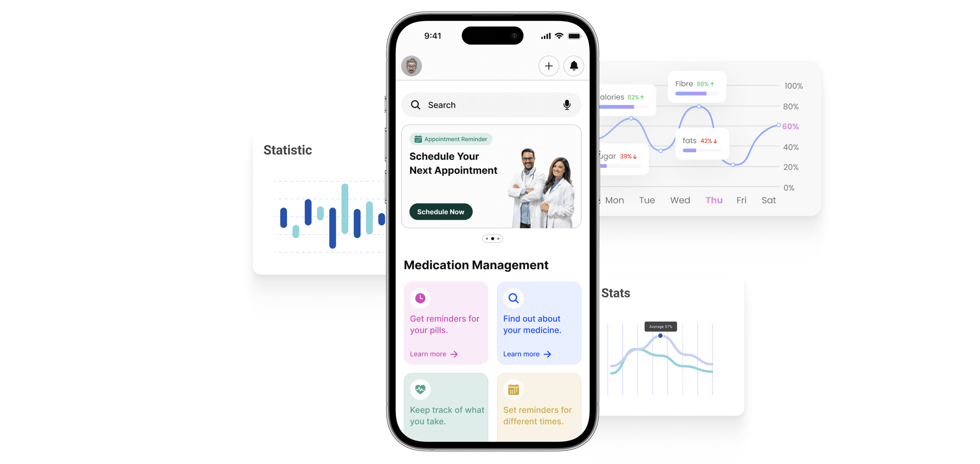Click Learn more for medicine info
The height and width of the screenshot is (464, 980).
(526, 353)
